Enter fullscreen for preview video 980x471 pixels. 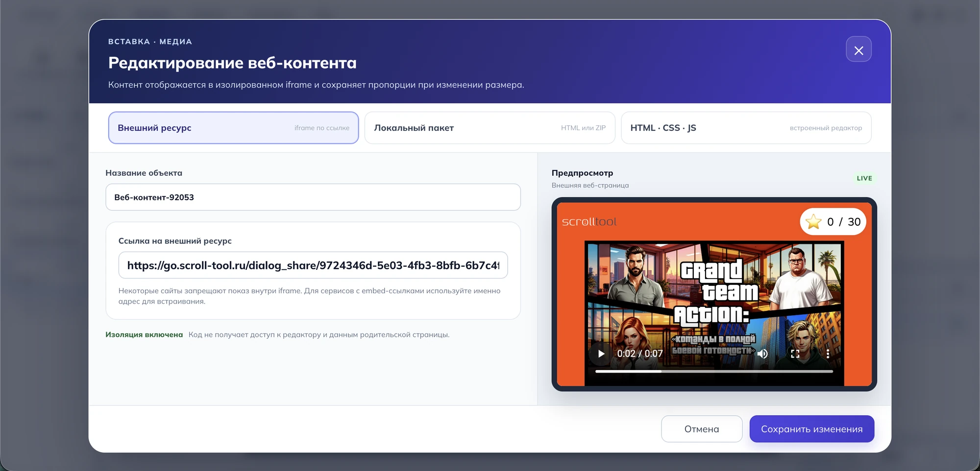point(795,353)
